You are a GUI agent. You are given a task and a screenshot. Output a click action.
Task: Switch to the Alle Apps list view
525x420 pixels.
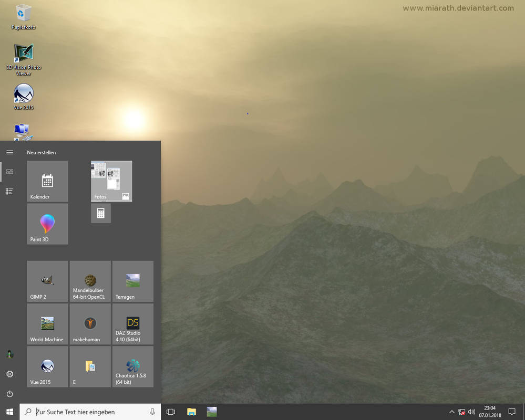coord(9,191)
